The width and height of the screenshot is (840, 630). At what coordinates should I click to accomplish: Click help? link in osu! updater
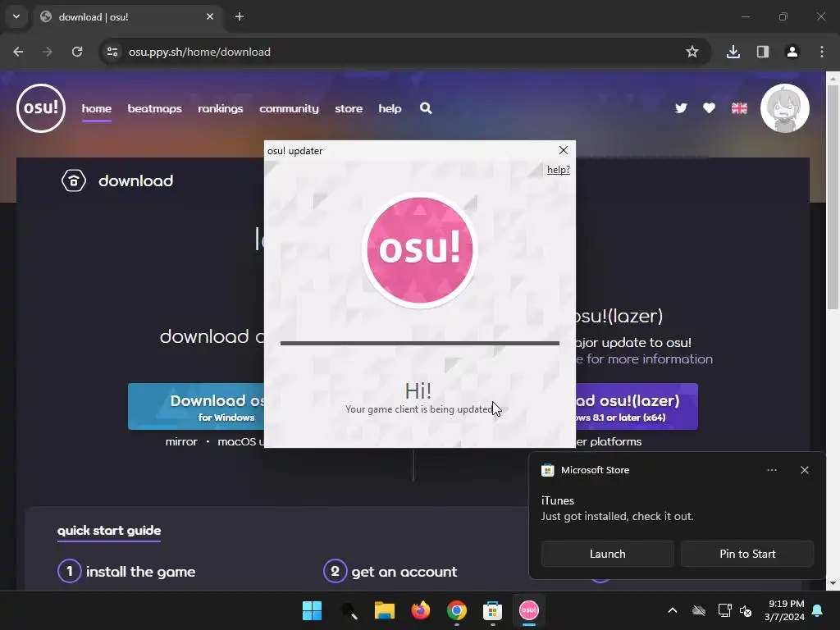click(x=558, y=170)
